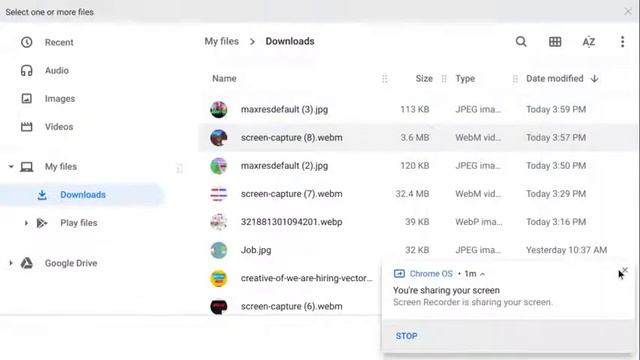Screen dimensions: 640x360
Task: Click the Chrome OS screen share icon
Action: 399,273
